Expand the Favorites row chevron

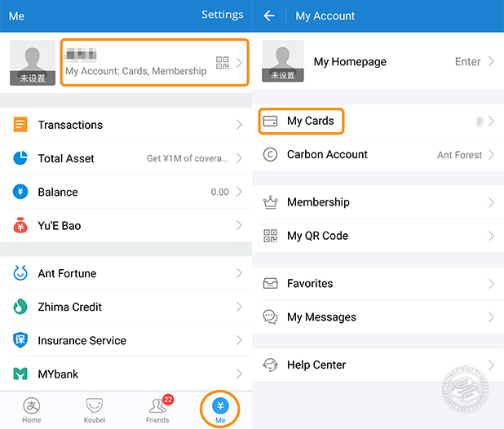(491, 284)
